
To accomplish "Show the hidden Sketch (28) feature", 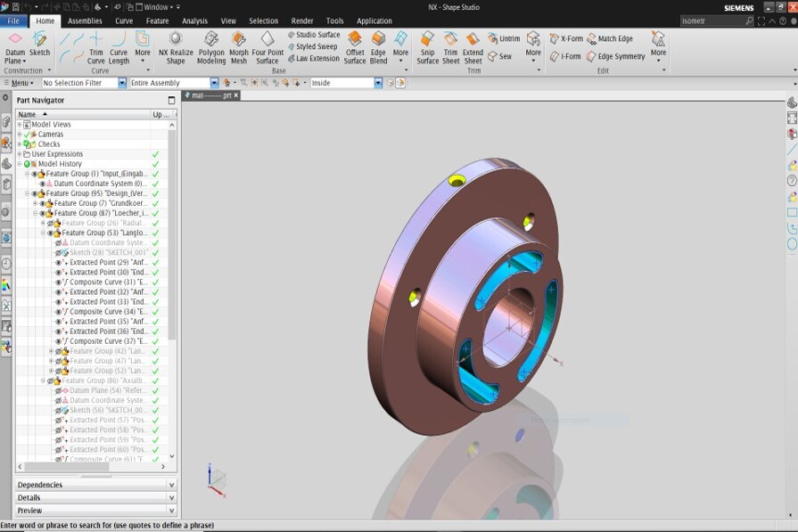I will tap(59, 253).
